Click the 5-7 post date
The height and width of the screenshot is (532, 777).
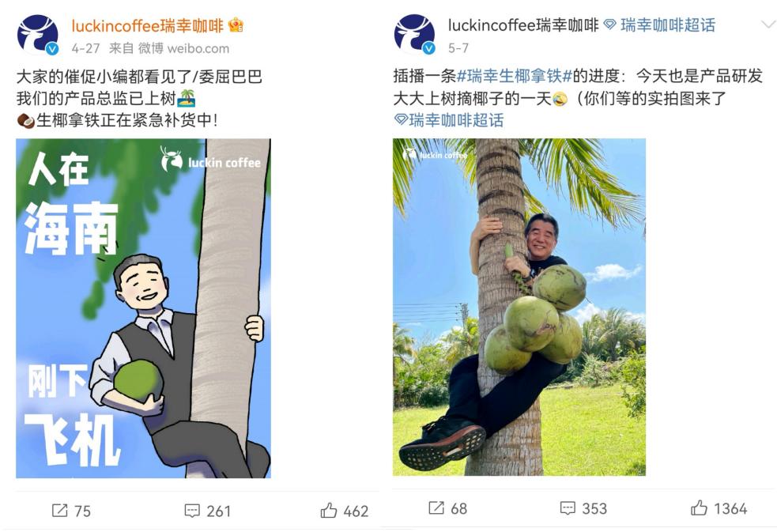(458, 48)
